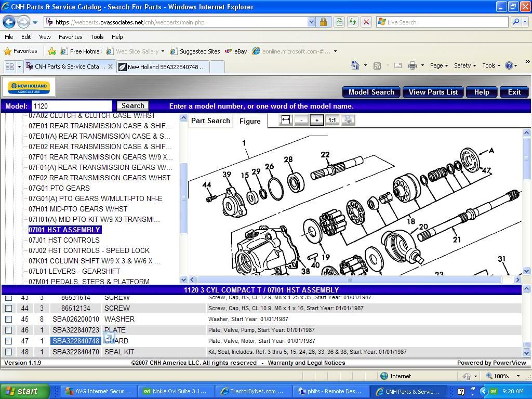Click Add to Favorites Bar star icon
Screen dimensions: 532x399
(52, 51)
